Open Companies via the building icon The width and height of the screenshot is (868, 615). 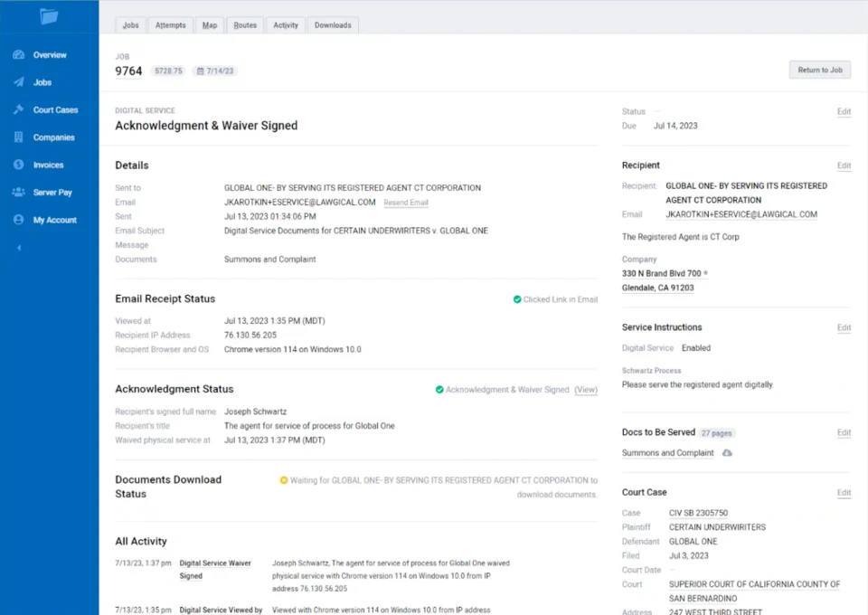[x=18, y=137]
